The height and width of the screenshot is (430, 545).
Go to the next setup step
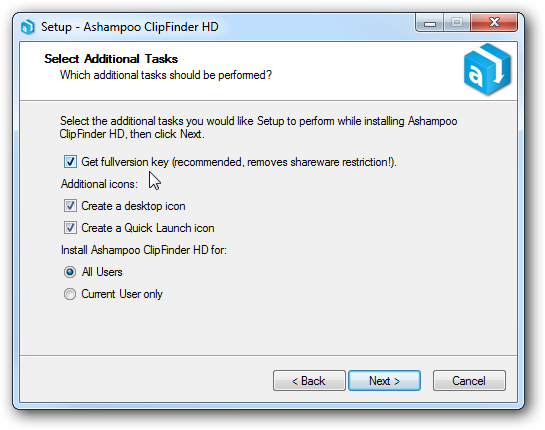[x=384, y=381]
